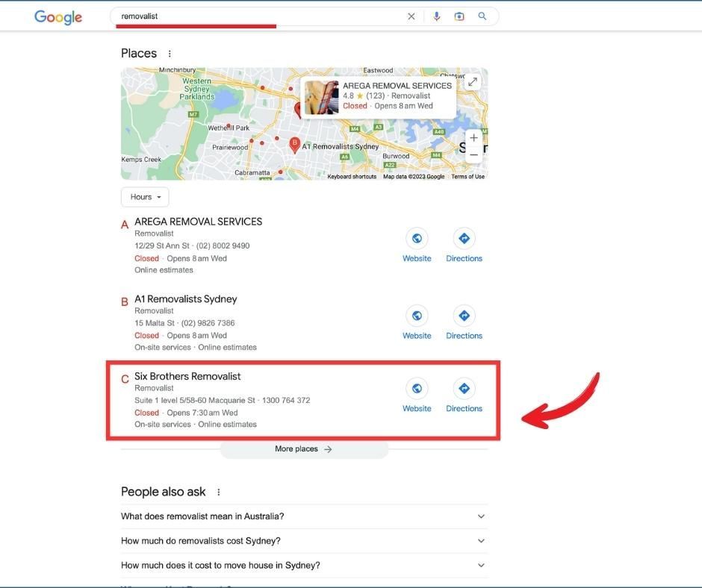Expand the map to full view
702x588 pixels.
473,82
